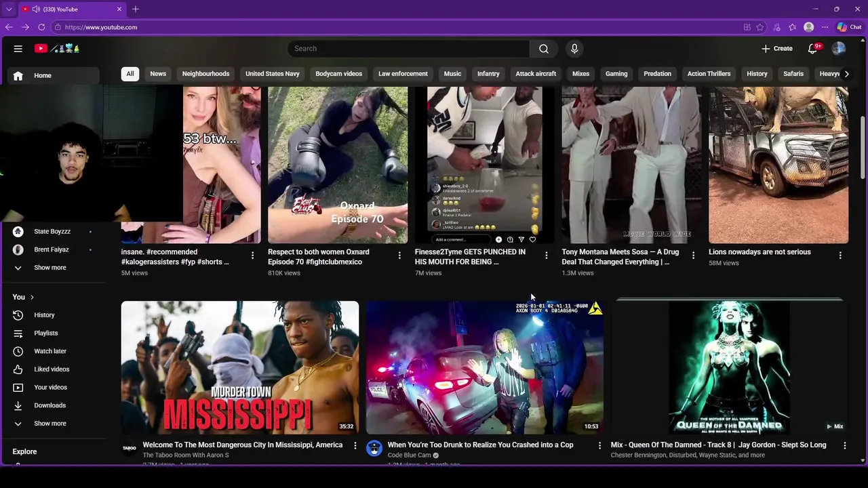The height and width of the screenshot is (488, 868).
Task: Select the Bodycam videos chip
Action: coord(338,74)
